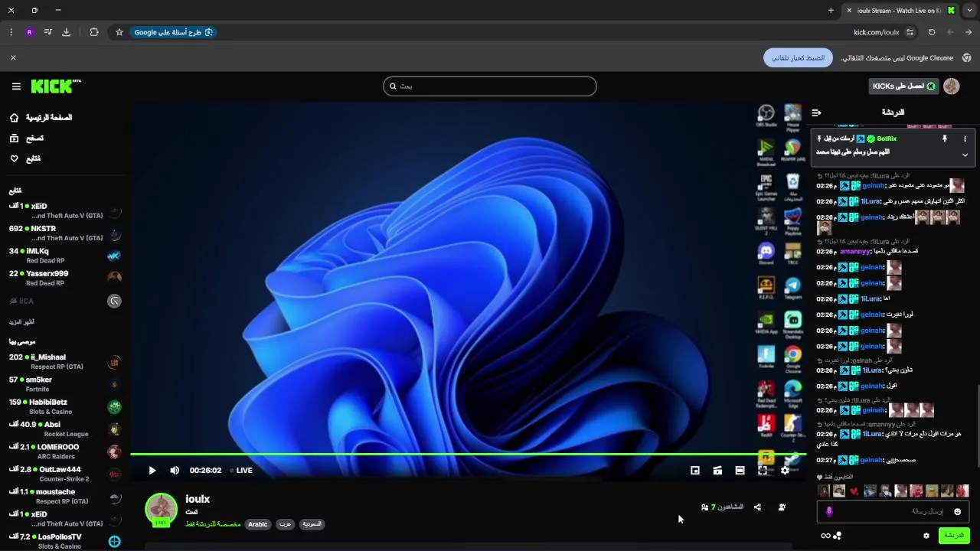Click the BotRix username in pinned message
The image size is (980, 551).
pos(887,139)
